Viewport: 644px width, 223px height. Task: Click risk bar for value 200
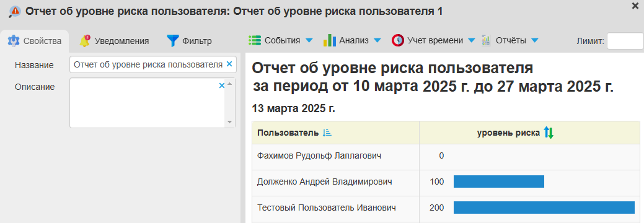coord(544,208)
